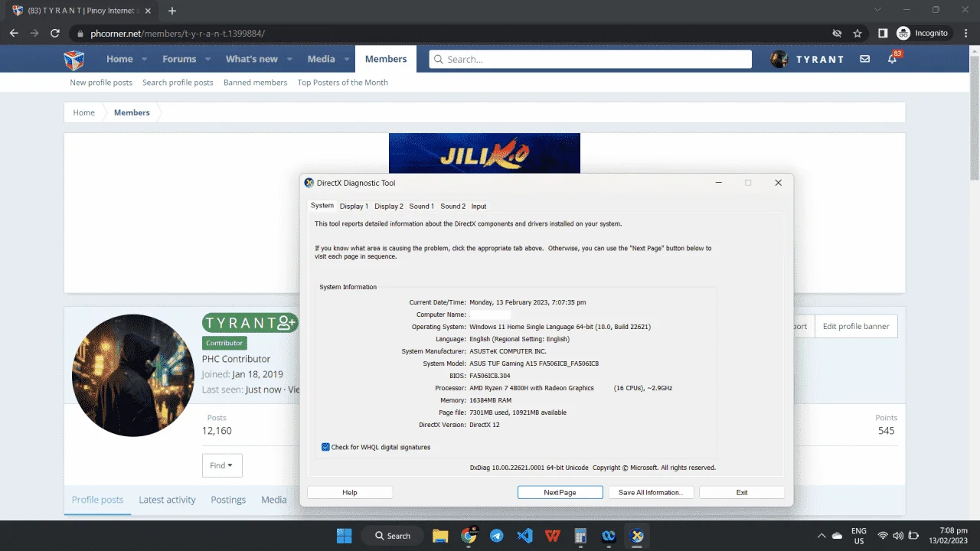Click the JILI advertisement banner

pyautogui.click(x=485, y=154)
